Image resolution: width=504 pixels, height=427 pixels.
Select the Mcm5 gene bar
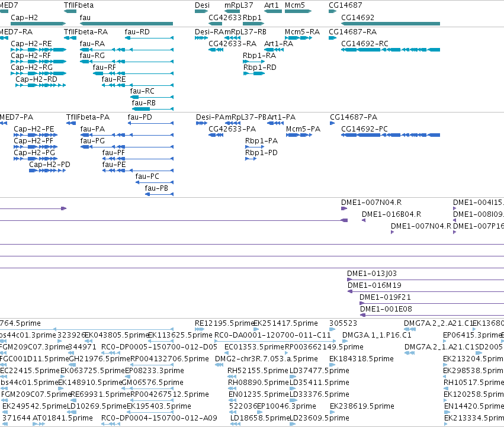pyautogui.click(x=298, y=11)
